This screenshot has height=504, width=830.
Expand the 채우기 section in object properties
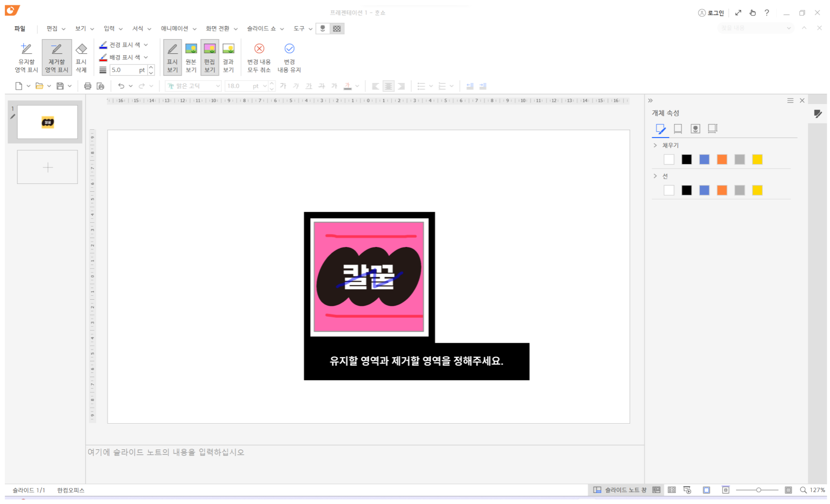[655, 145]
